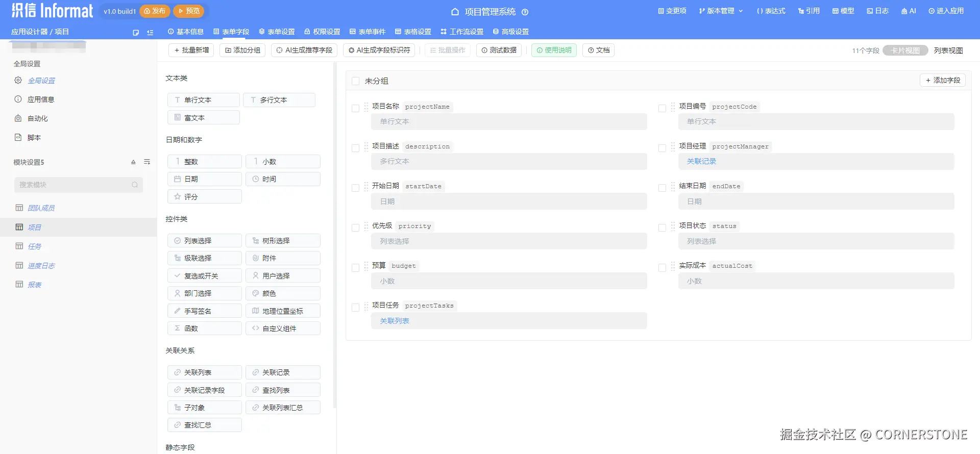Open the AI assistant in top bar
980x454 pixels.
pyautogui.click(x=909, y=11)
